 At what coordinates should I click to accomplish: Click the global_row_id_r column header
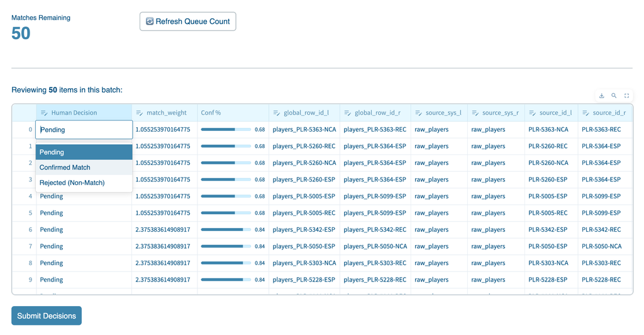375,113
